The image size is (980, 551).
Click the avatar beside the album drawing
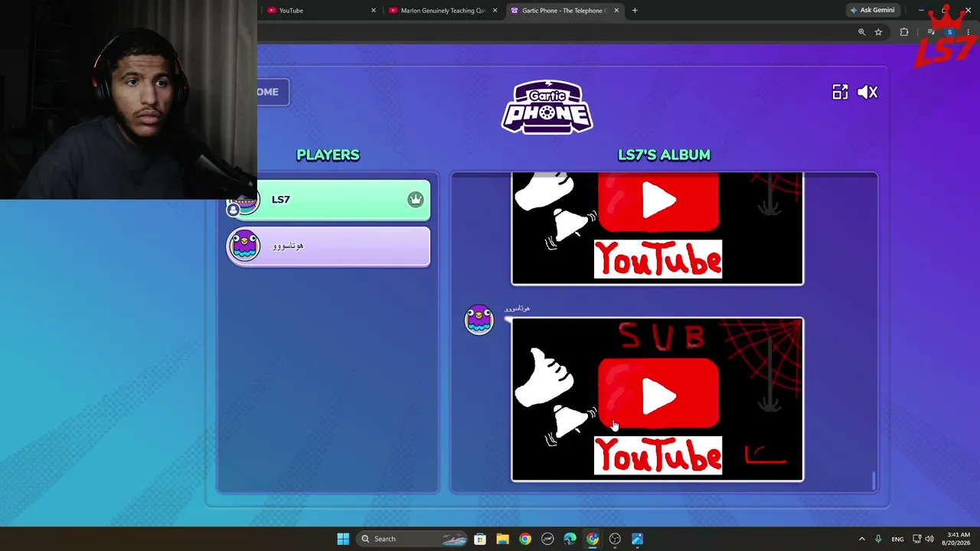(479, 319)
